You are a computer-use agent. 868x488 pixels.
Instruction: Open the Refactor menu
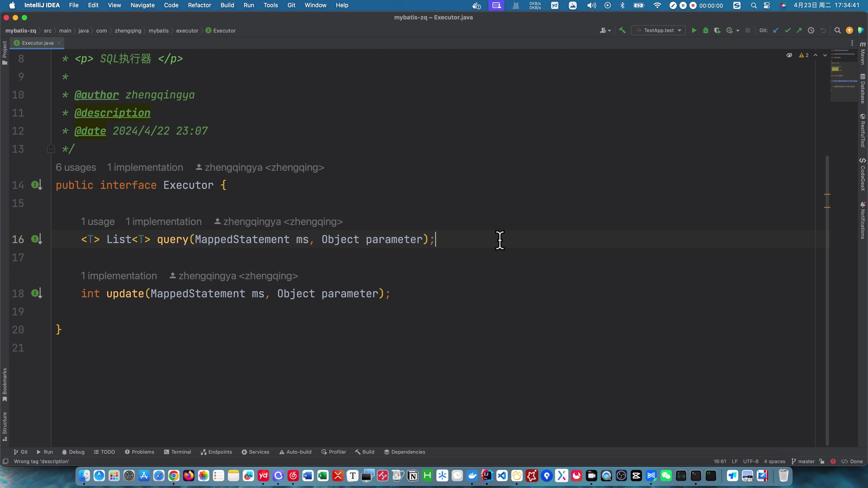[x=199, y=5]
